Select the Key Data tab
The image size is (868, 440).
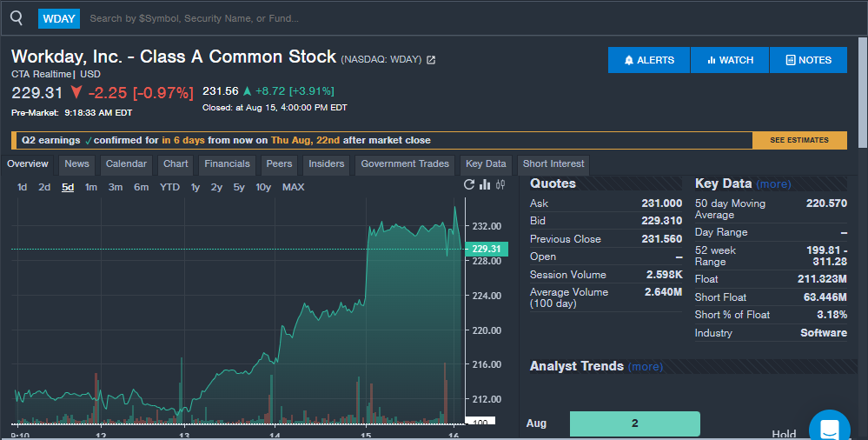486,164
